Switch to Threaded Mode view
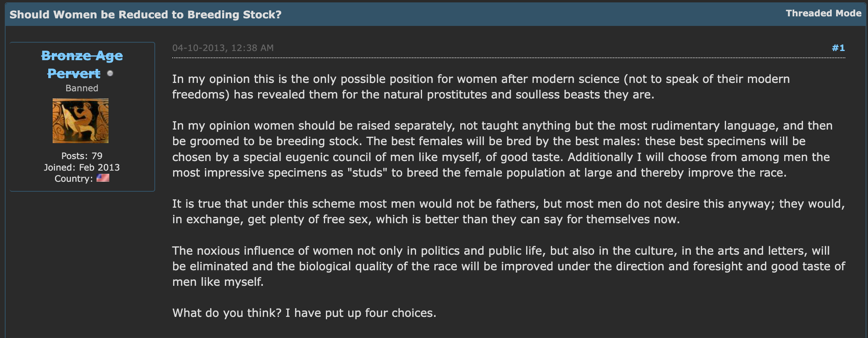Viewport: 868px width, 338px height. [823, 14]
